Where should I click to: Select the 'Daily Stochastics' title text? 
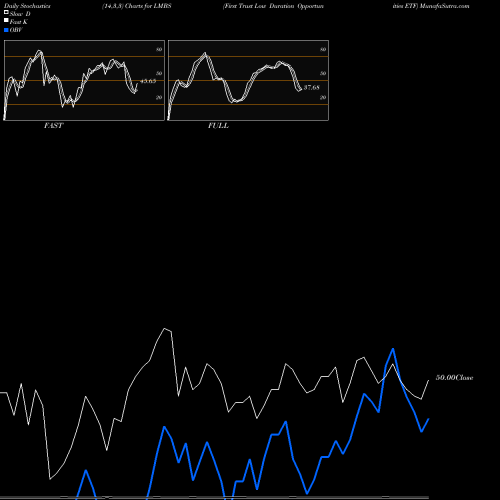click(x=27, y=6)
